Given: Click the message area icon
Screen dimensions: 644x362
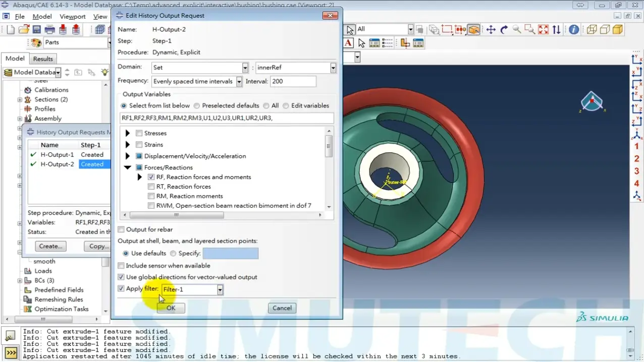Looking at the screenshot, I should click(11, 336).
